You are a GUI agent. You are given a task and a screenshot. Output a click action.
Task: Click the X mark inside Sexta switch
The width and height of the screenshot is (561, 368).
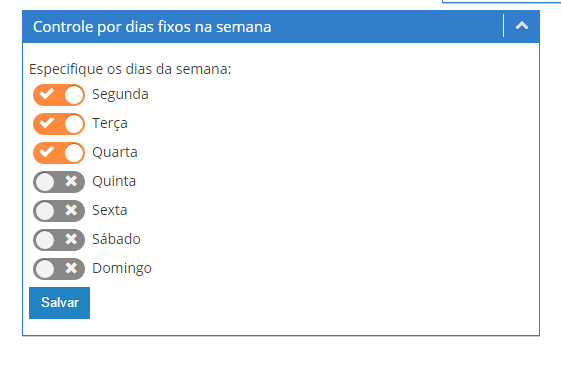(71, 210)
